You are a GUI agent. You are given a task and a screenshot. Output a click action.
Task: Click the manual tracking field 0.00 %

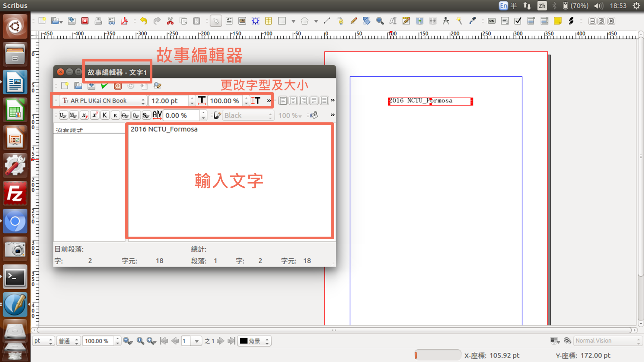182,115
